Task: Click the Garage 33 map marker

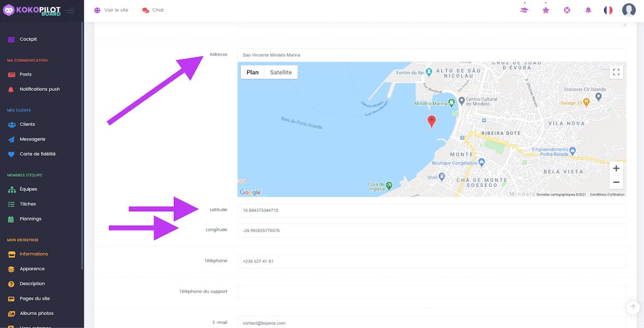Action: pyautogui.click(x=586, y=103)
